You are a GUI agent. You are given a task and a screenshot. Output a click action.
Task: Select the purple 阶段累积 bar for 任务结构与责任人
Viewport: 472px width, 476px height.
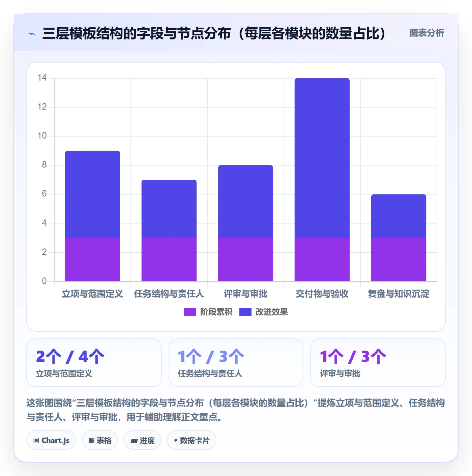pos(169,259)
